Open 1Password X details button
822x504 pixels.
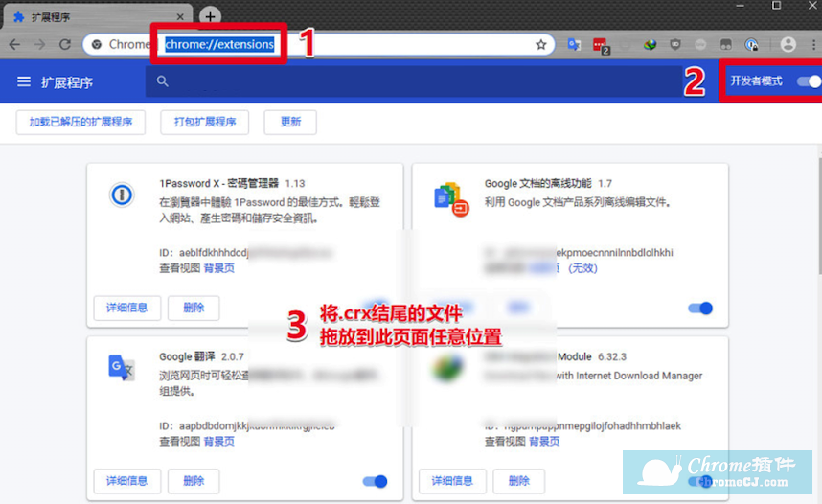click(126, 308)
